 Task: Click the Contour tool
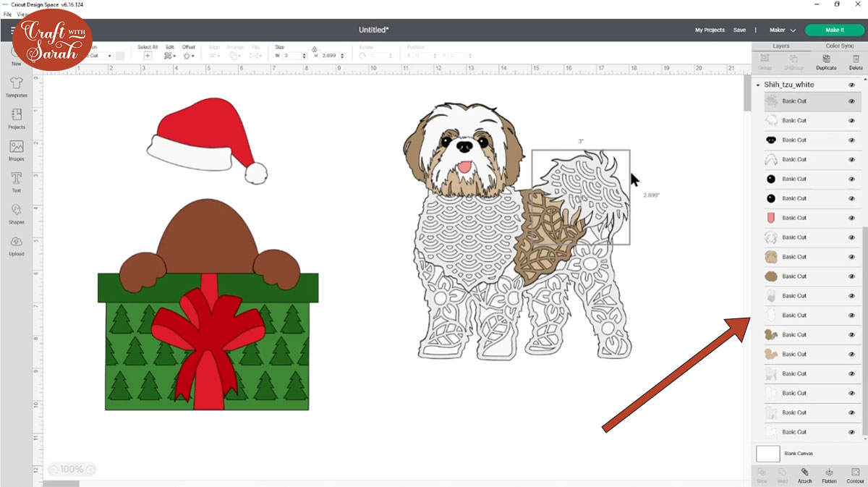(x=856, y=475)
